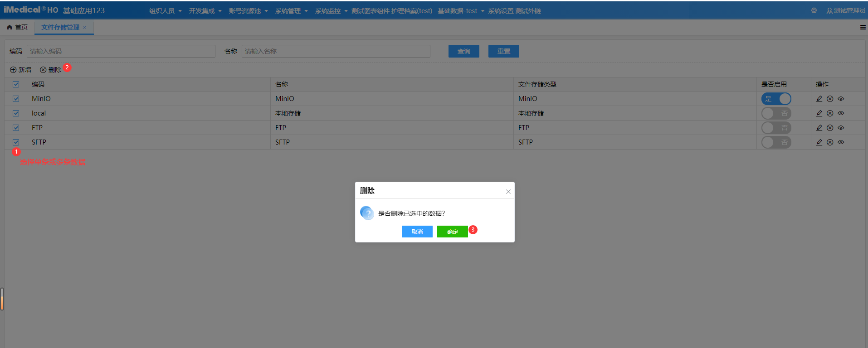The image size is (868, 348).
Task: Expand the 系统管理 dropdown menu
Action: [292, 11]
